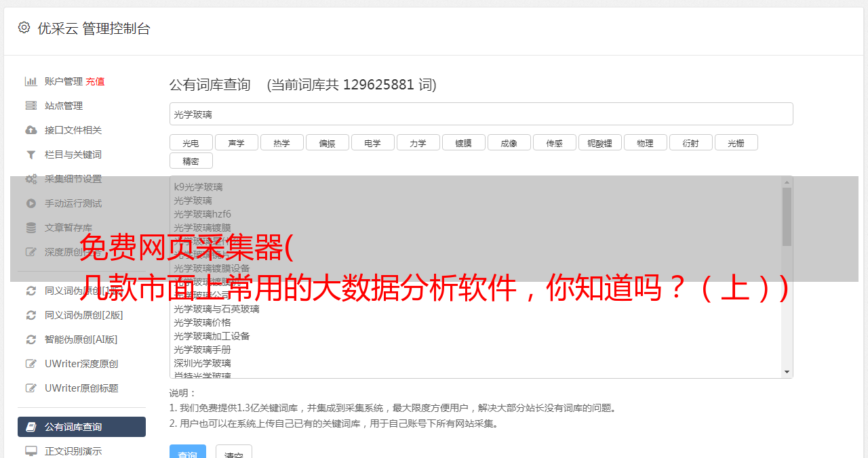
Task: Click the gear icon beside 优采云 管理控制台
Action: 24,28
